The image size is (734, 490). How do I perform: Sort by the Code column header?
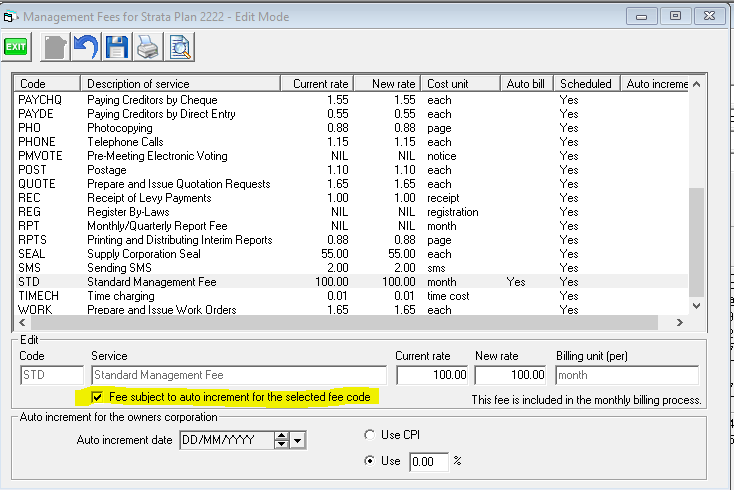[47, 84]
